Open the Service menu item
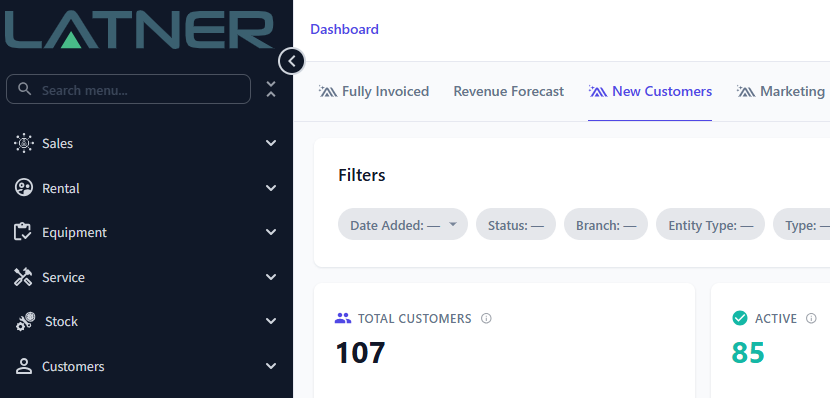 point(146,277)
